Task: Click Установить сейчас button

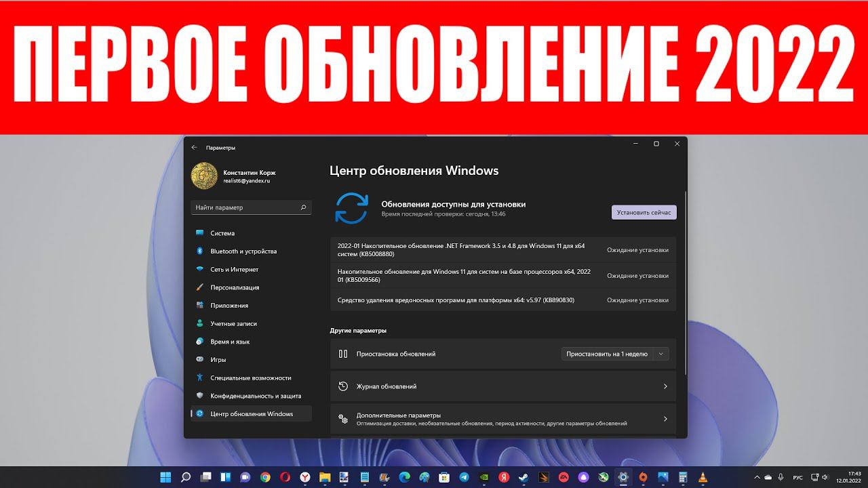Action: tap(644, 212)
